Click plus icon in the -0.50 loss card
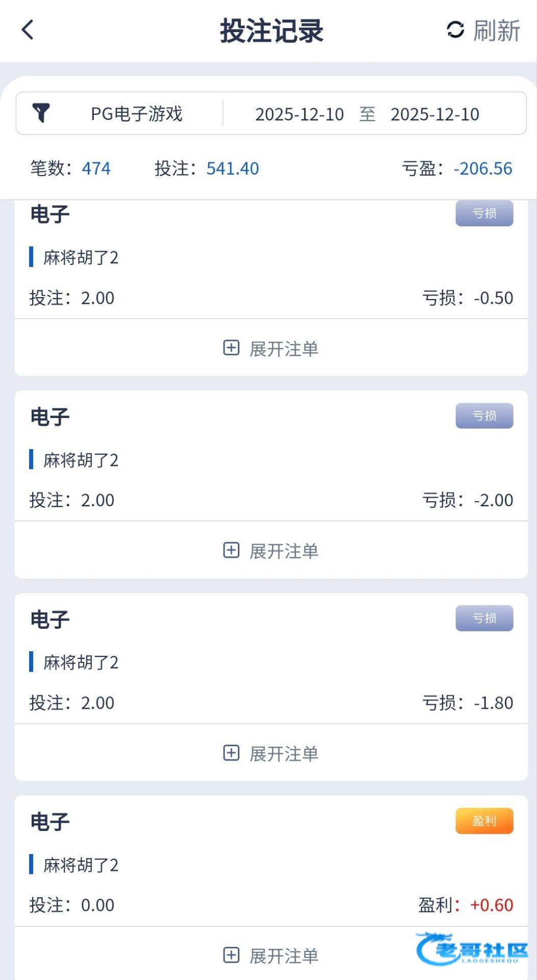 click(x=231, y=348)
